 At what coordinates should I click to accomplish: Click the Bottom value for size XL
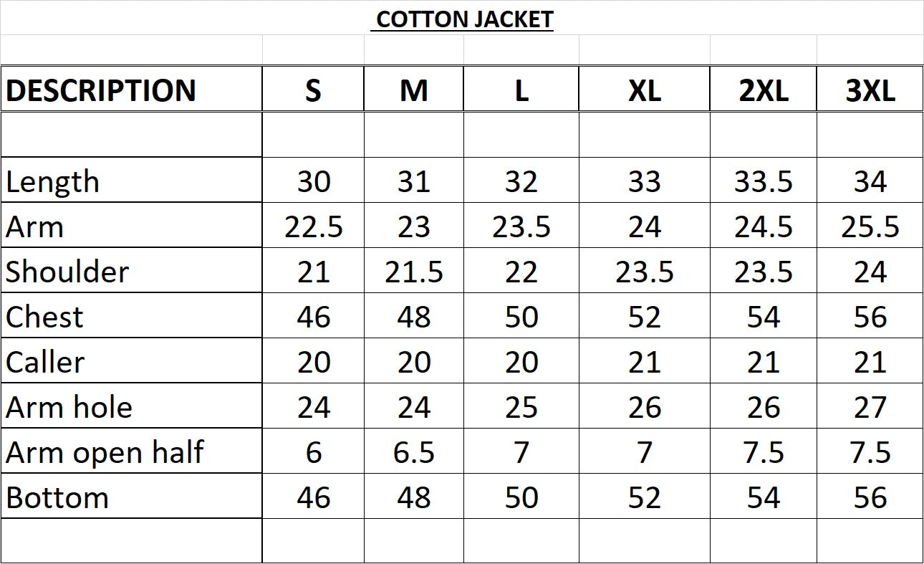644,498
